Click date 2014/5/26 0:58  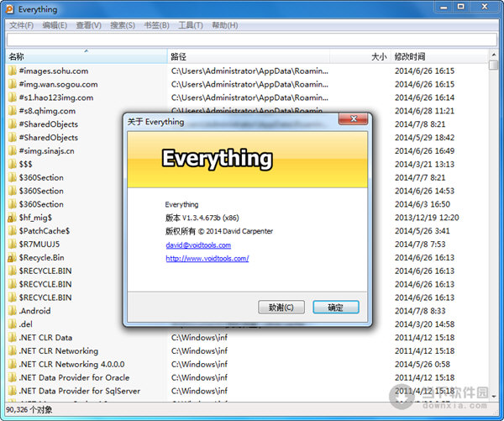tap(423, 365)
